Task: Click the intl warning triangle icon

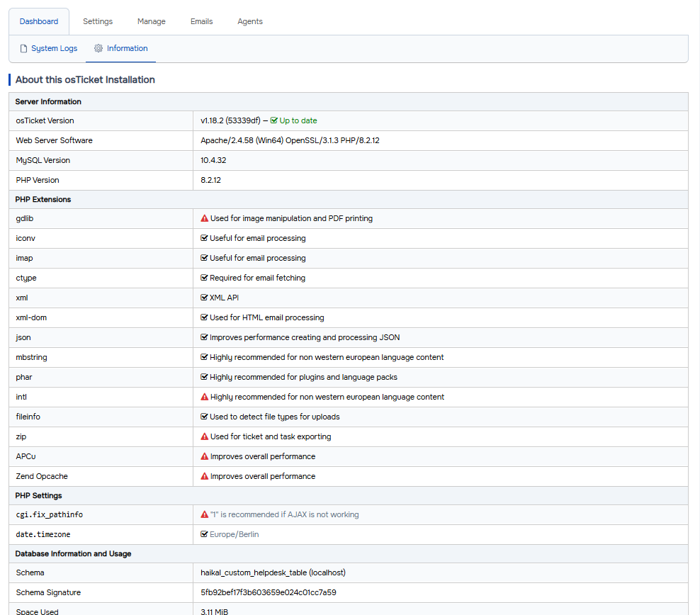Action: click(x=205, y=397)
